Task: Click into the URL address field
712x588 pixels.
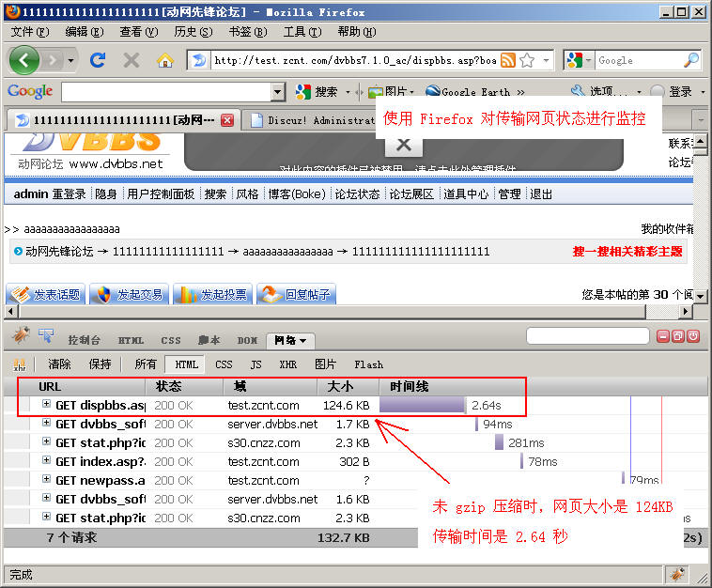Action: 355,60
